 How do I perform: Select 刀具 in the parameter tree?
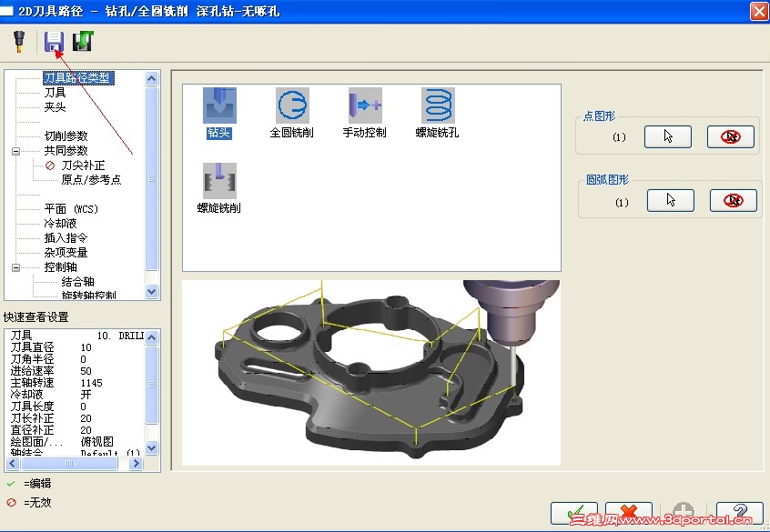[56, 93]
